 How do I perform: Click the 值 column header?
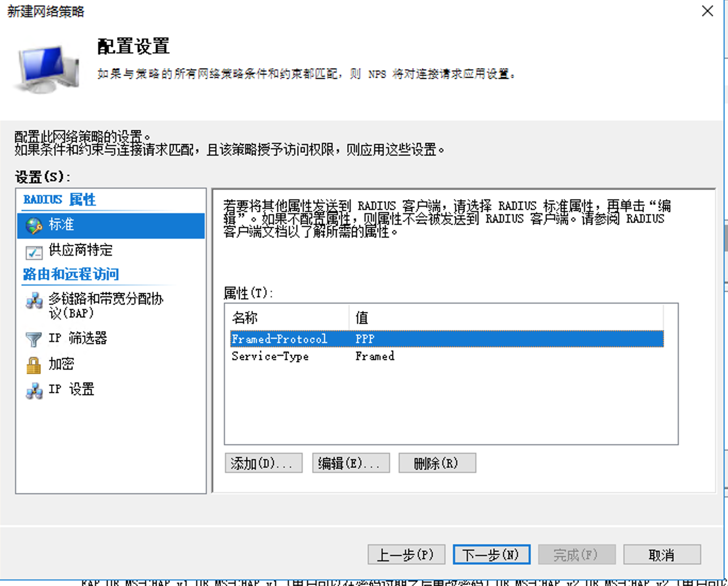pos(506,318)
